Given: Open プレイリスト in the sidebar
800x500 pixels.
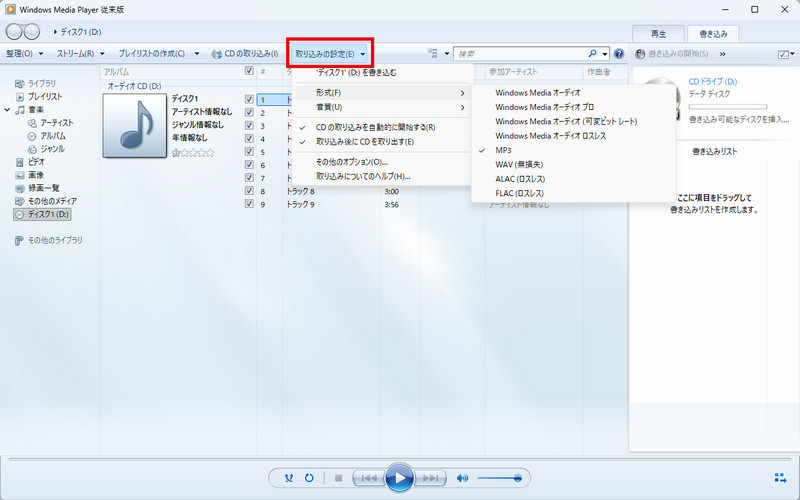Looking at the screenshot, I should coord(39,96).
